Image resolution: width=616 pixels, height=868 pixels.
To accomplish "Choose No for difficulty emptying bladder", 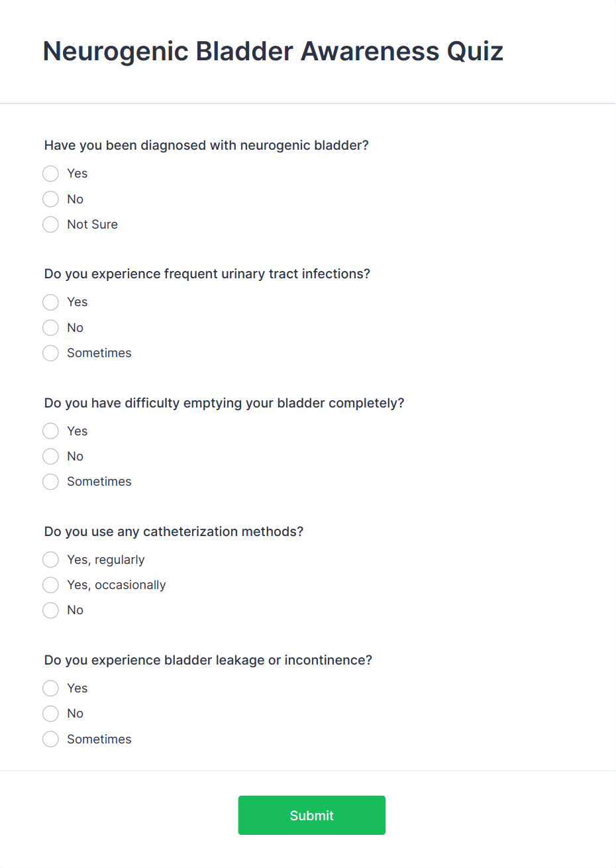I will pyautogui.click(x=51, y=456).
